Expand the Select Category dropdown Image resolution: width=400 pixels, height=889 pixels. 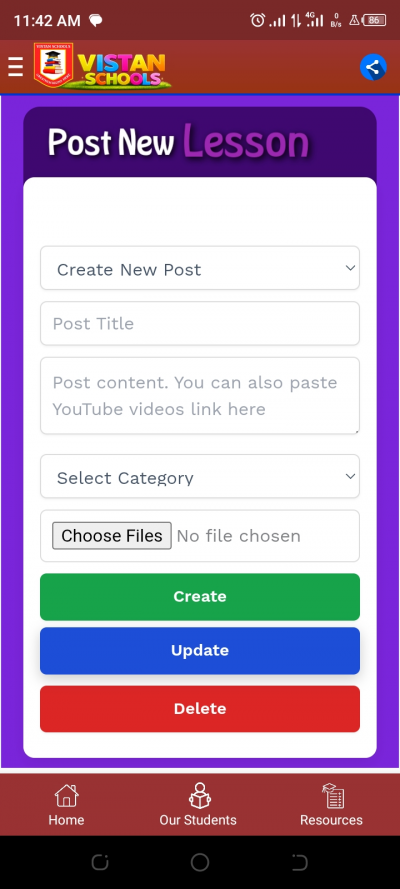coord(200,476)
